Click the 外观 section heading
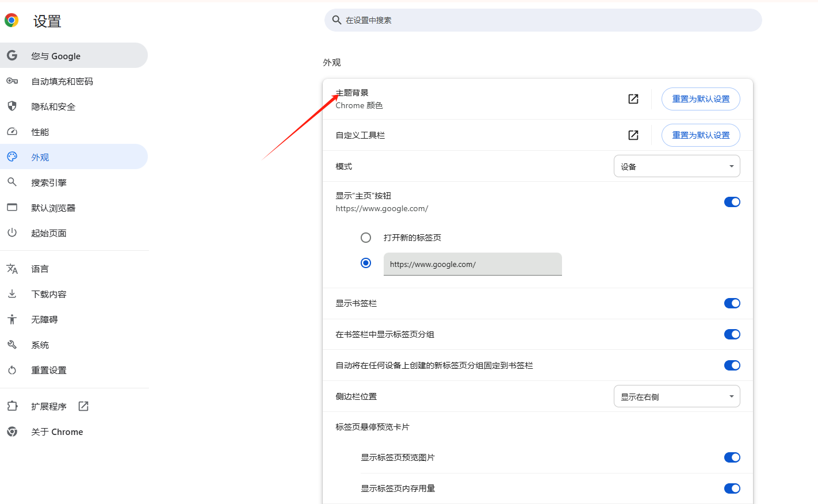 tap(332, 62)
